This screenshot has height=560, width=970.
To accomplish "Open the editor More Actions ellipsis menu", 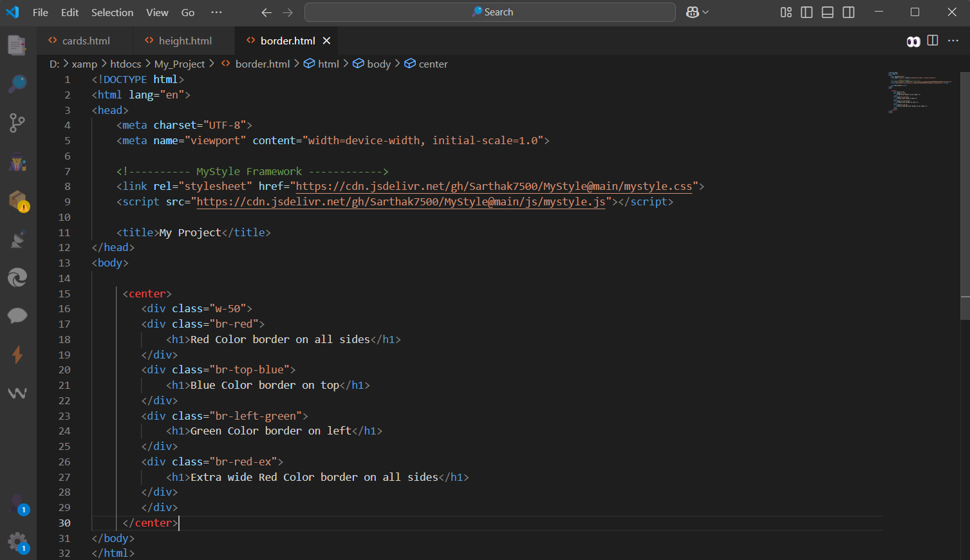I will click(x=953, y=41).
